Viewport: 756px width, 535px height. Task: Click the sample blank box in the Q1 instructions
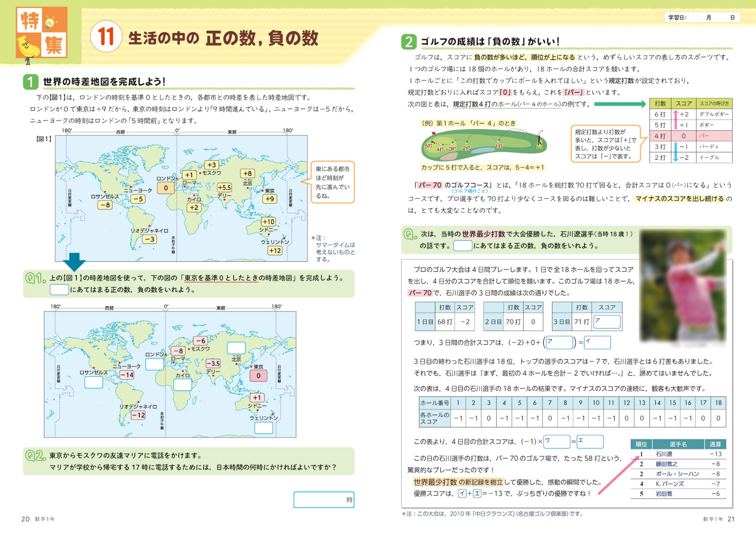click(60, 290)
